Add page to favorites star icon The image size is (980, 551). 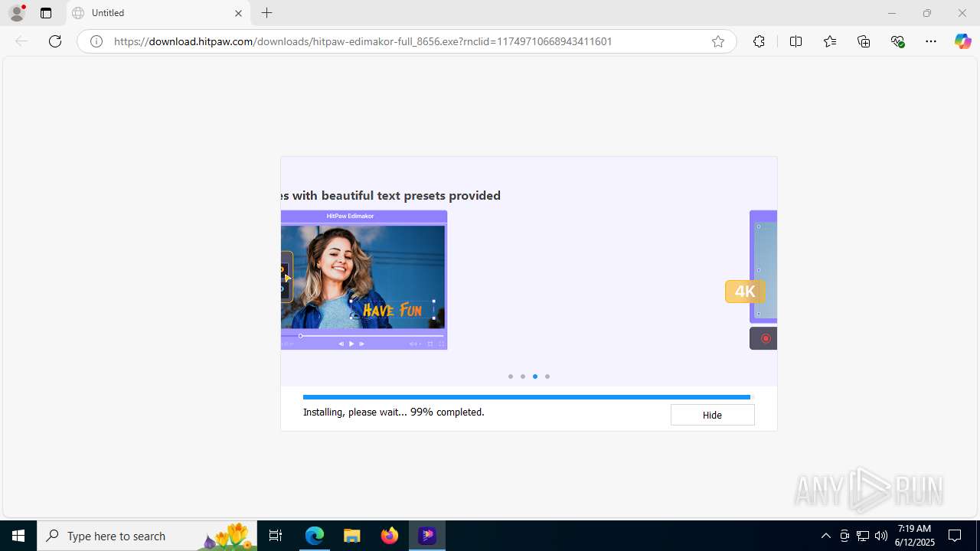(718, 41)
